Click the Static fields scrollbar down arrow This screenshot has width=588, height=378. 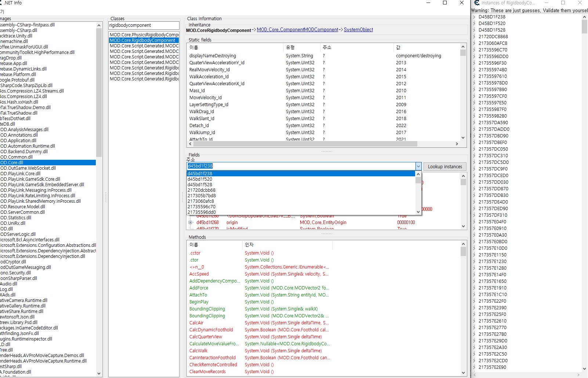(x=463, y=138)
